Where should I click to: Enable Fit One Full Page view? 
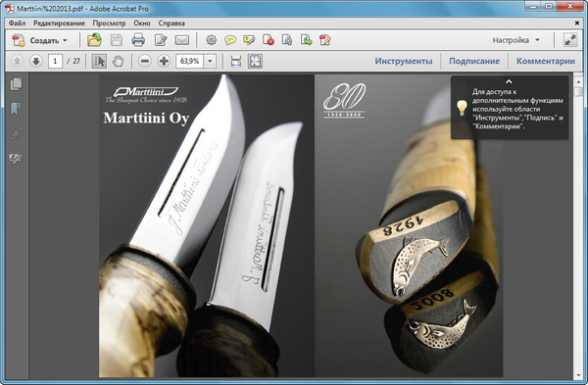[x=255, y=61]
